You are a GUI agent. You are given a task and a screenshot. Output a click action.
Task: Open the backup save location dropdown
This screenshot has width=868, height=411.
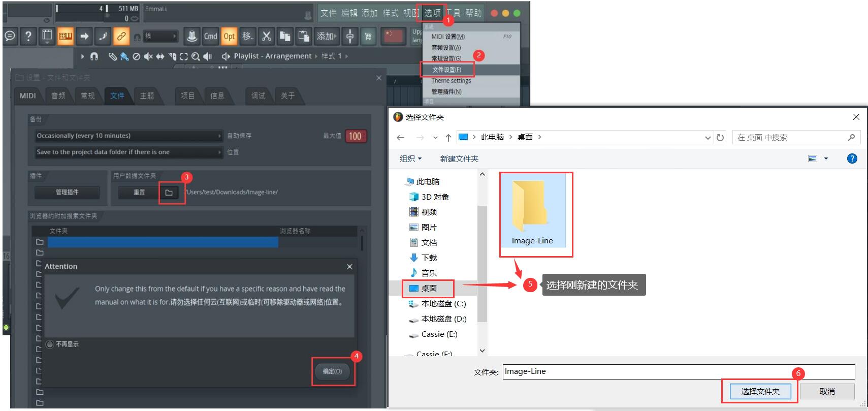(128, 152)
